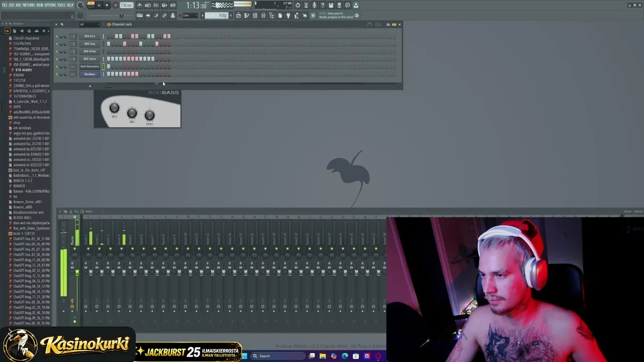Mute the 808 Snare channel

(57, 59)
